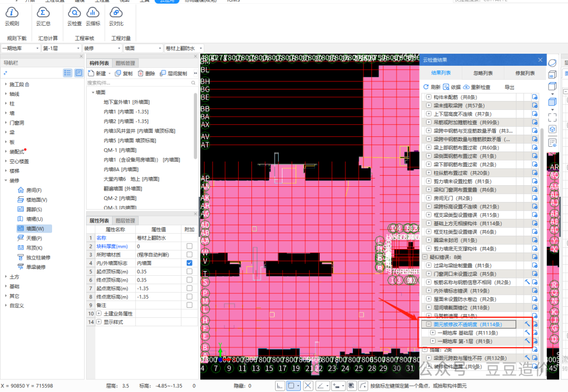This screenshot has height=392, width=568.
Task: Click the 导出 export button
Action: click(509, 87)
